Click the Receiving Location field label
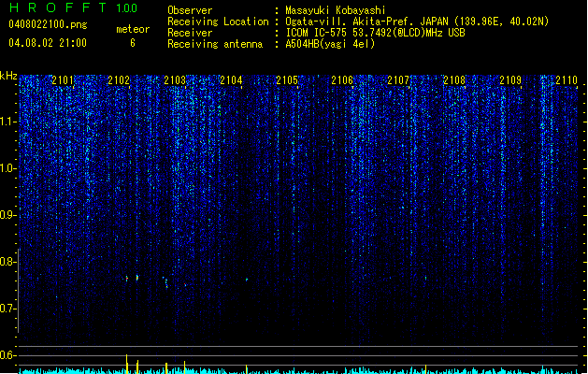 tap(218, 22)
